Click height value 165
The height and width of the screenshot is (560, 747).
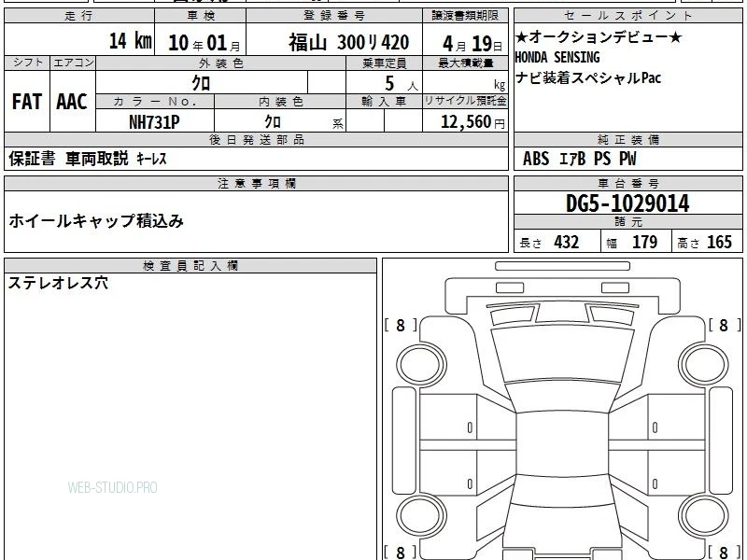click(x=719, y=242)
